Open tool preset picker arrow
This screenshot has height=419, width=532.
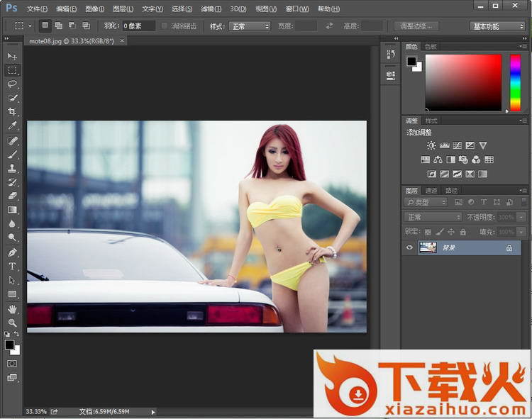[x=30, y=26]
